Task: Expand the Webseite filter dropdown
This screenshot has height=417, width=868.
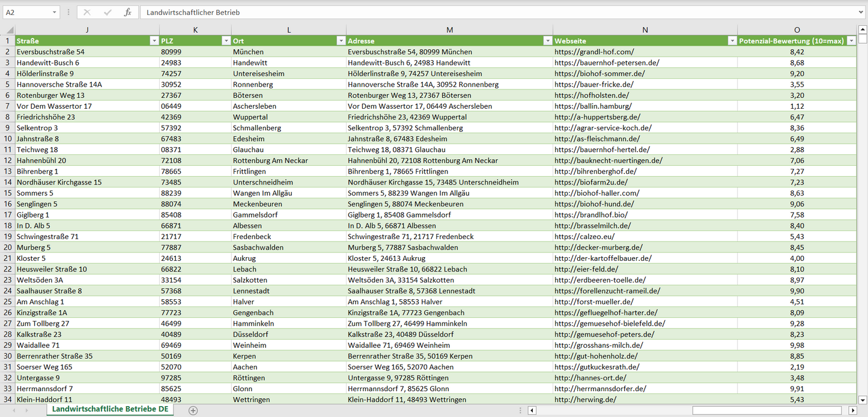Action: tap(732, 41)
